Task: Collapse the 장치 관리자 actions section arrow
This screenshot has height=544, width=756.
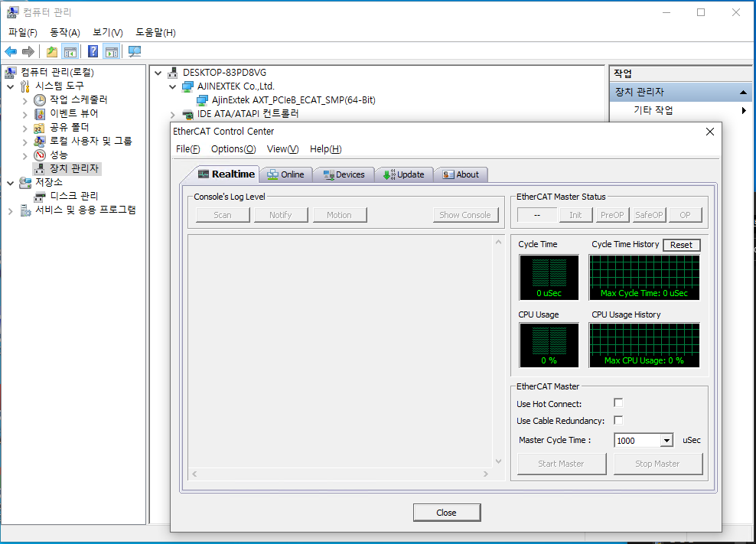Action: 744,92
